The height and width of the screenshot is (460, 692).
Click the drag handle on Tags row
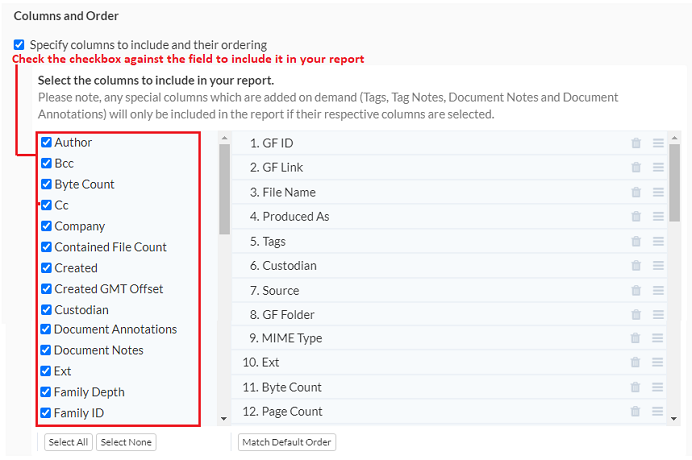pos(658,241)
